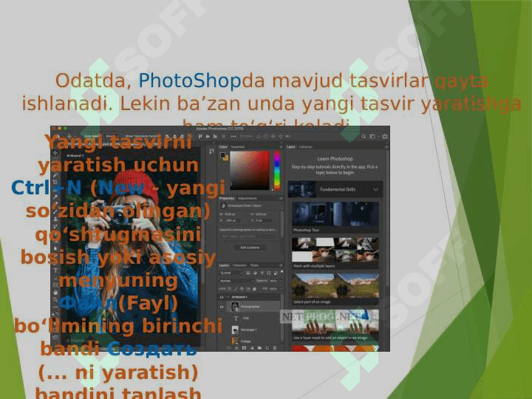This screenshot has height=399, width=532.
Task: Open Properties panel menu icon
Action: [x=280, y=198]
